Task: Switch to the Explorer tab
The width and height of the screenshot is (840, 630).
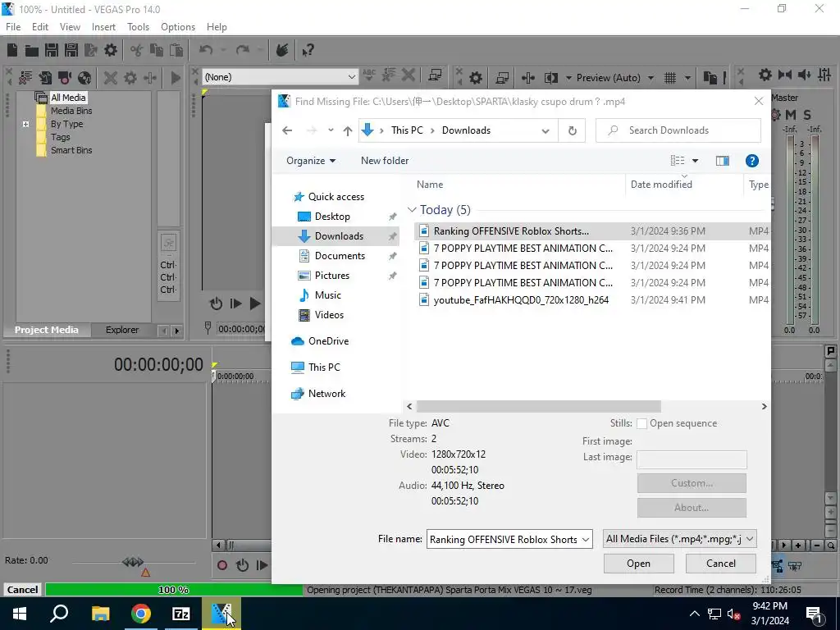Action: point(122,330)
